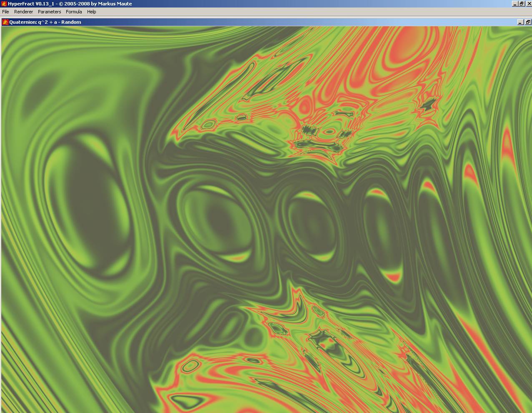Open the Formula menu
Viewport: 532px width, 413px height.
click(74, 12)
